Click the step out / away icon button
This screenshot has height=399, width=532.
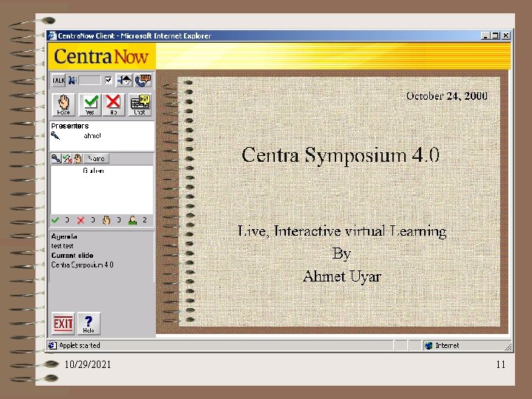pos(124,81)
